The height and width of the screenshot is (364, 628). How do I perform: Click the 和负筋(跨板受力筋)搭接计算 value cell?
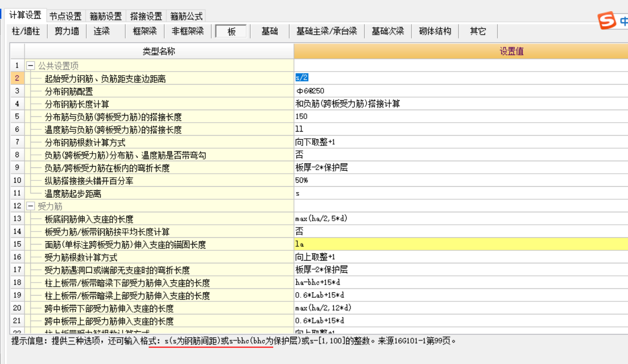[x=461, y=104]
